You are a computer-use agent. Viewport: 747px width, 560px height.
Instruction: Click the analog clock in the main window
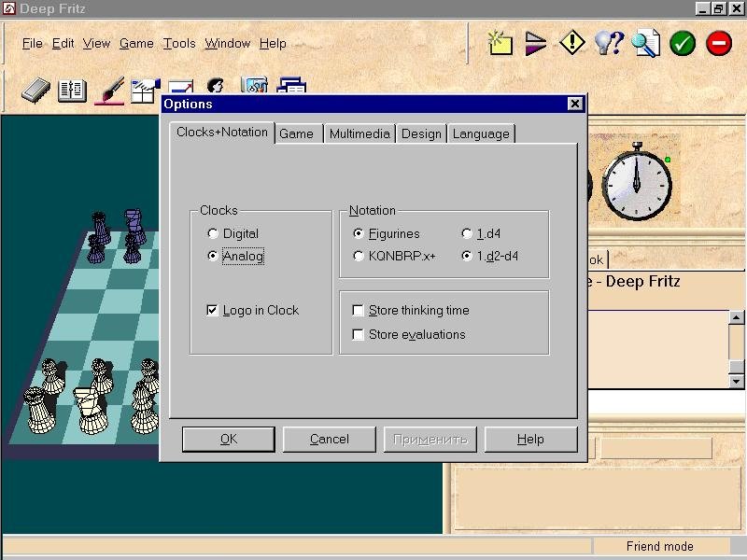tap(637, 183)
